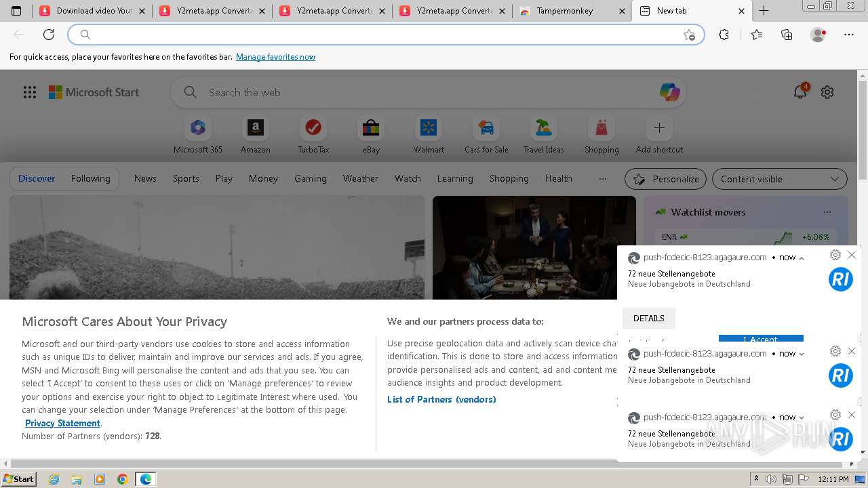Image resolution: width=868 pixels, height=488 pixels.
Task: Expand the third notification with down chevron
Action: [802, 418]
